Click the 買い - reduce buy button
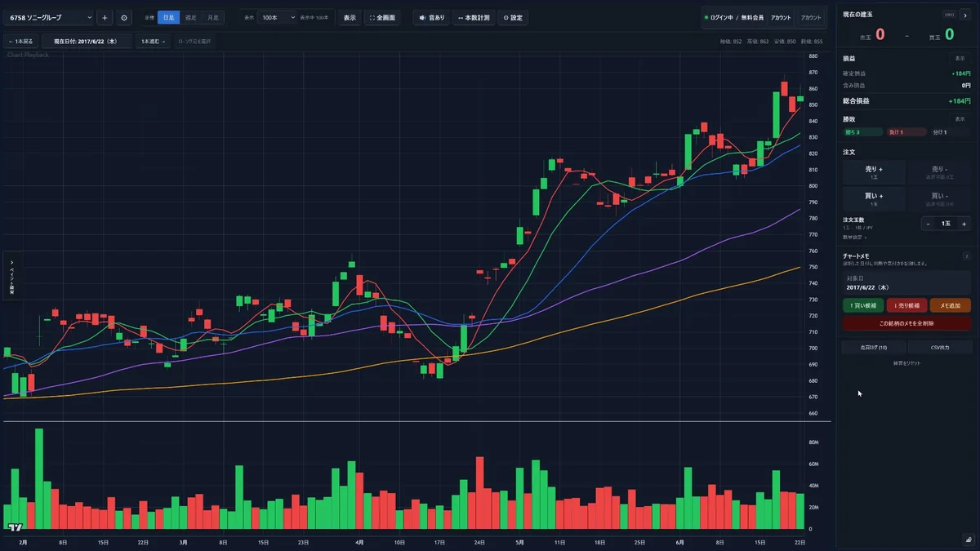 940,198
